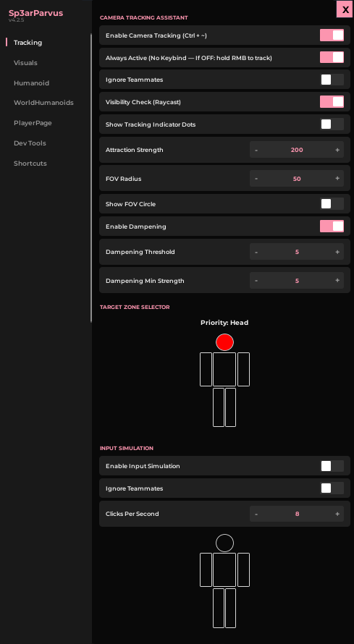Image resolution: width=354 pixels, height=644 pixels.
Task: Decrease FOV Radius with minus button
Action: click(x=256, y=179)
